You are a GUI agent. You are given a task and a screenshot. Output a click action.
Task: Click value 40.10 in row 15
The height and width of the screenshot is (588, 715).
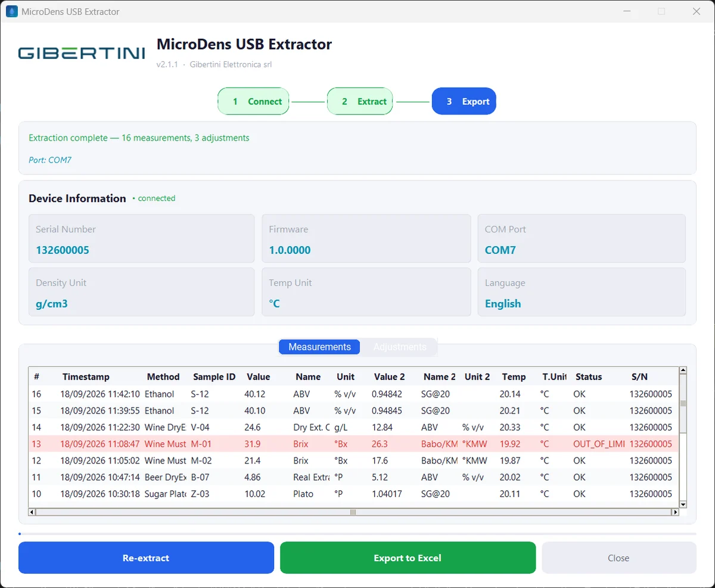(255, 410)
